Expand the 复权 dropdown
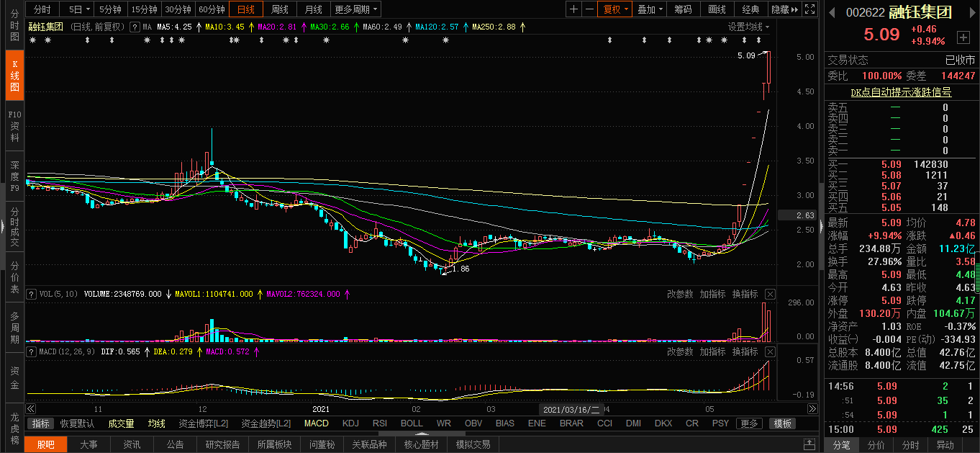 (x=616, y=9)
